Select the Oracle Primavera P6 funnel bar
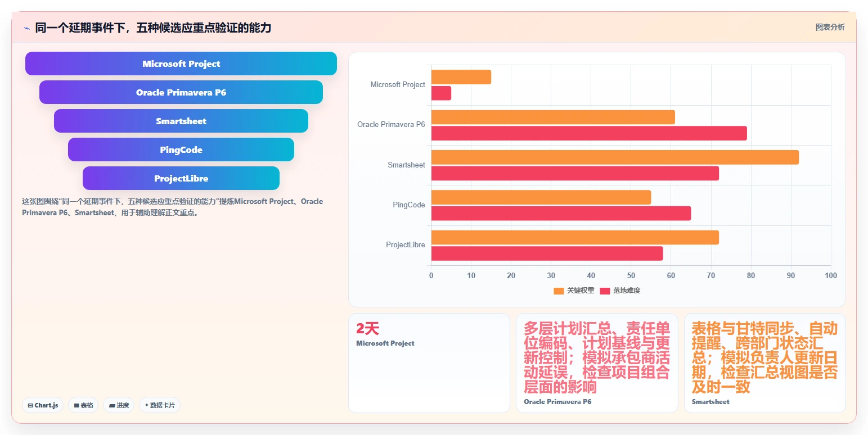868x435 pixels. click(181, 92)
